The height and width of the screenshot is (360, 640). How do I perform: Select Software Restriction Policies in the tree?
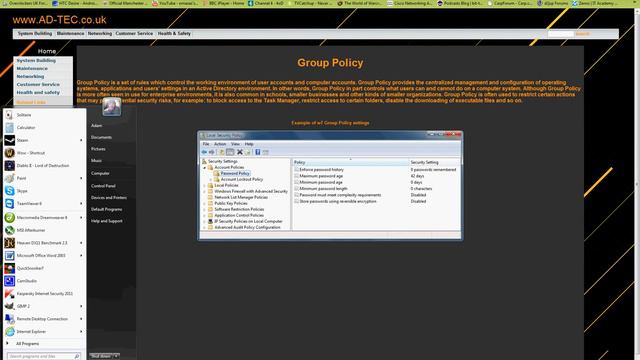coord(239,209)
